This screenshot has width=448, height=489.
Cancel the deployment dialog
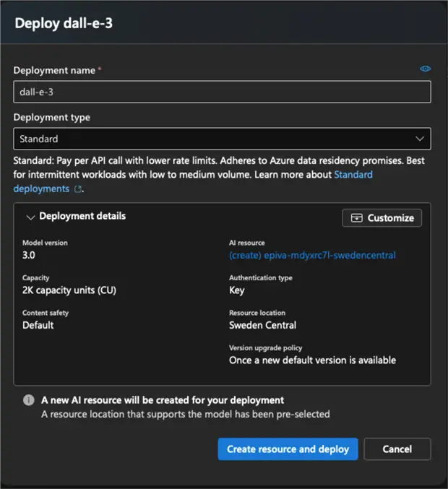point(397,449)
